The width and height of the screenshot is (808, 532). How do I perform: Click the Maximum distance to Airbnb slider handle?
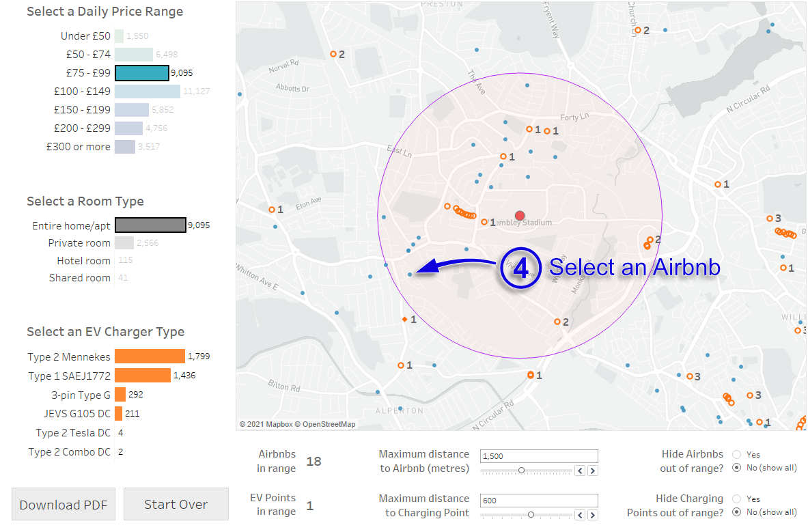pyautogui.click(x=521, y=471)
